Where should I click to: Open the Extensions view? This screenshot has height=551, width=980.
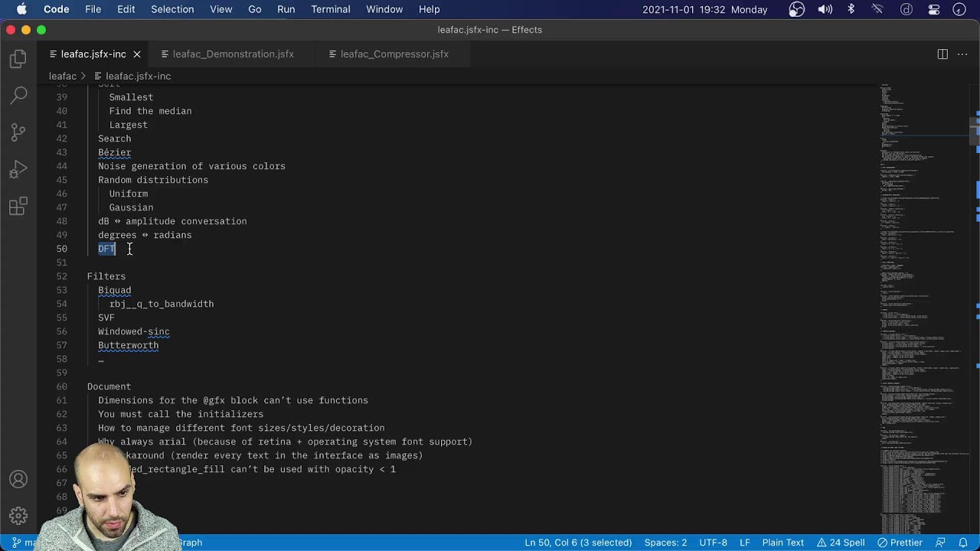point(18,206)
